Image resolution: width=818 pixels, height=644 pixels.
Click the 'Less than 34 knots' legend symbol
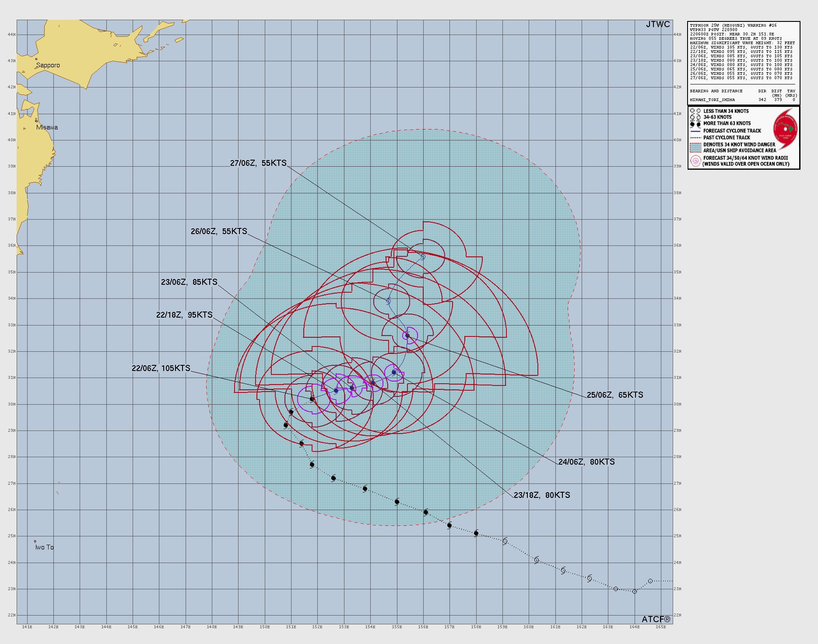(x=695, y=111)
